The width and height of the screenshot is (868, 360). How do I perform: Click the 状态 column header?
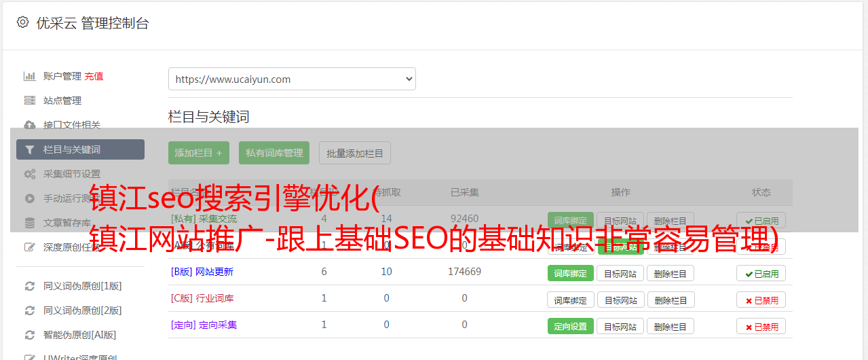coord(761,192)
